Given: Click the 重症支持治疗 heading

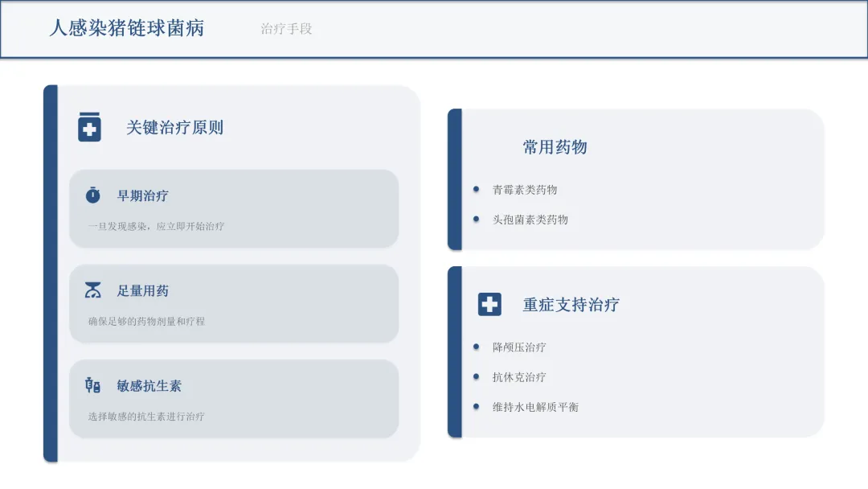Looking at the screenshot, I should pos(571,305).
